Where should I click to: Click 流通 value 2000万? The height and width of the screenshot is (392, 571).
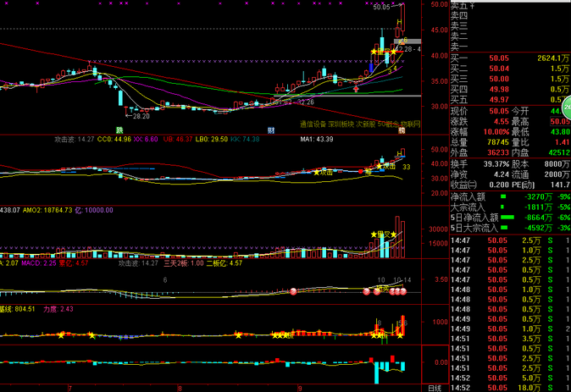coord(557,174)
